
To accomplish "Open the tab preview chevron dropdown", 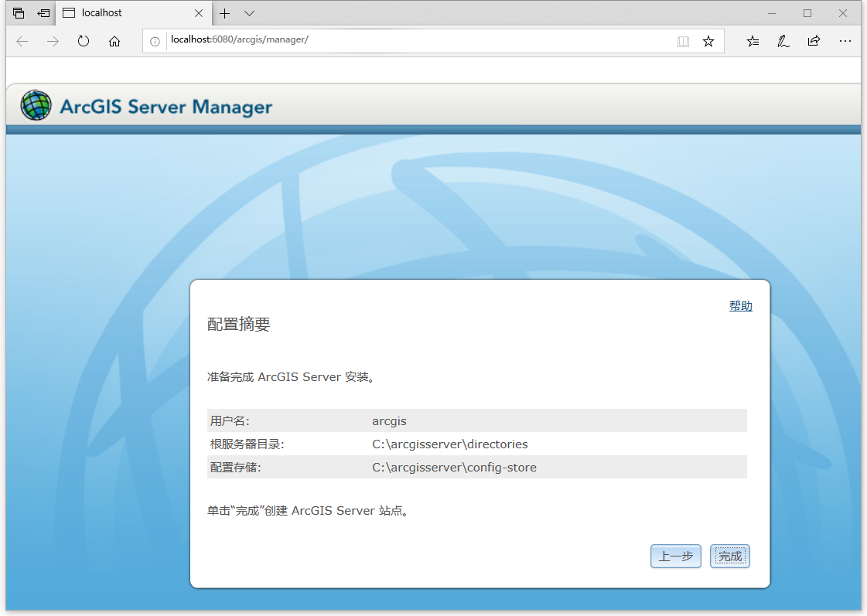I will point(249,14).
